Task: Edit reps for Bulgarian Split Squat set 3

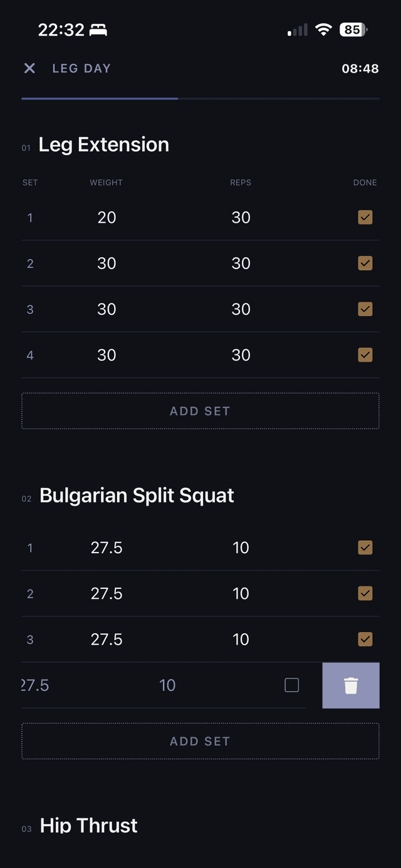Action: coord(241,640)
